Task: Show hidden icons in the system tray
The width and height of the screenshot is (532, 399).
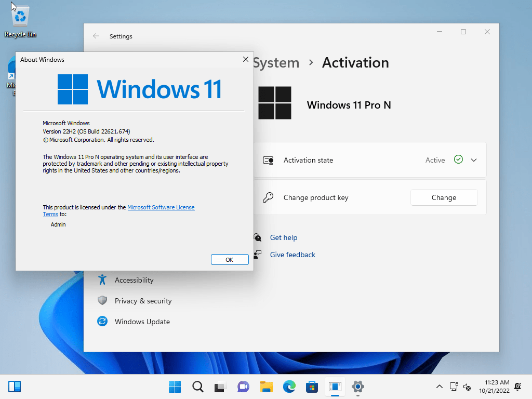Action: 440,387
